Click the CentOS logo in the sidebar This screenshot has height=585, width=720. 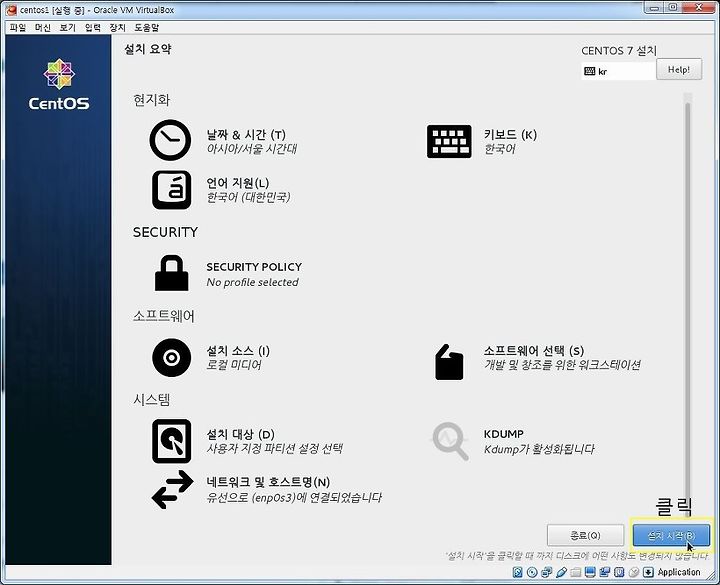point(59,84)
